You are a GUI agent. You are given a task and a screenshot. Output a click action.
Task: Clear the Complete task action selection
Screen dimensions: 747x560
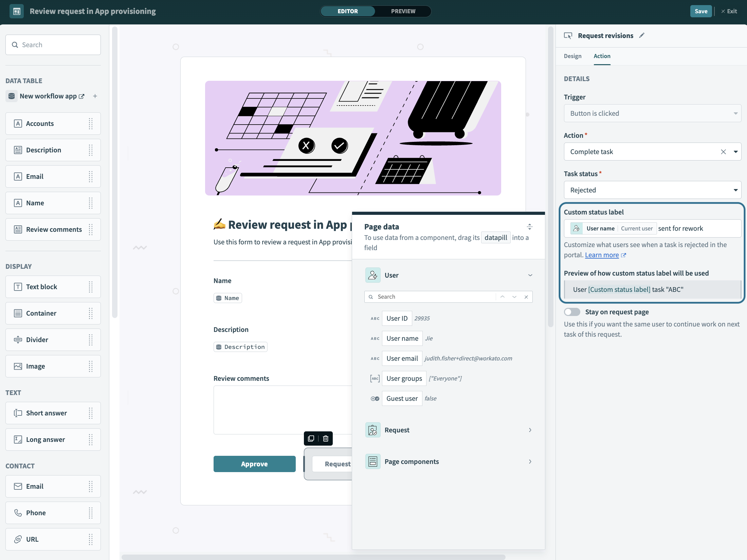click(724, 152)
